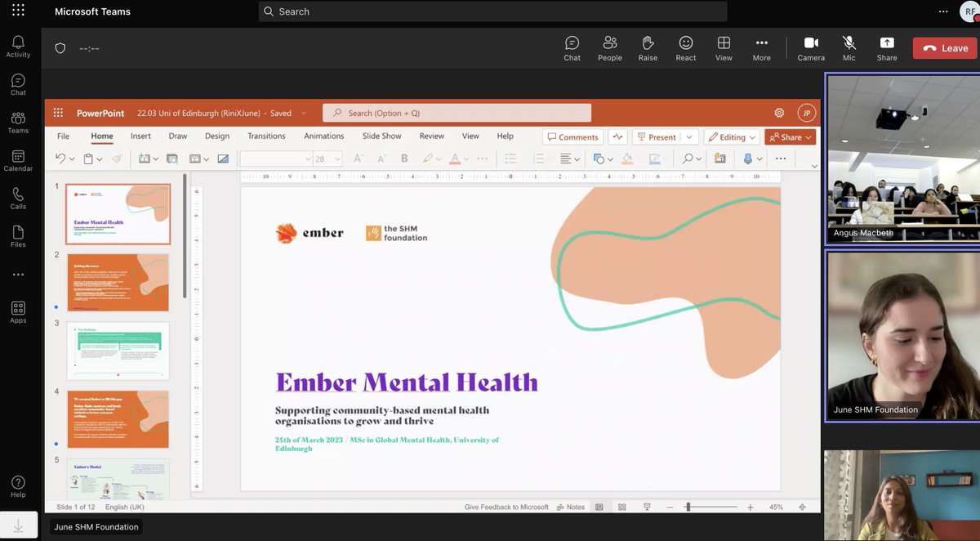Click the meeting security shield icon
This screenshot has height=541, width=980.
point(60,48)
